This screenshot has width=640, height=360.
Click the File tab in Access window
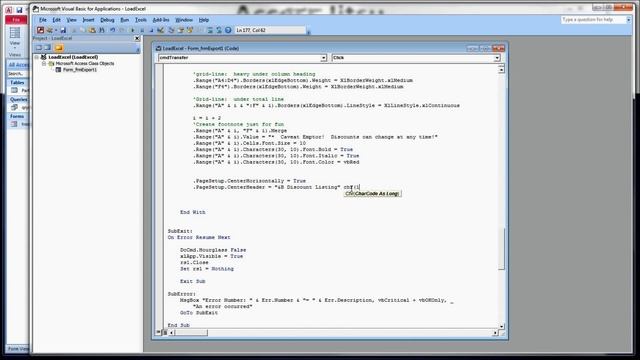pos(16,20)
